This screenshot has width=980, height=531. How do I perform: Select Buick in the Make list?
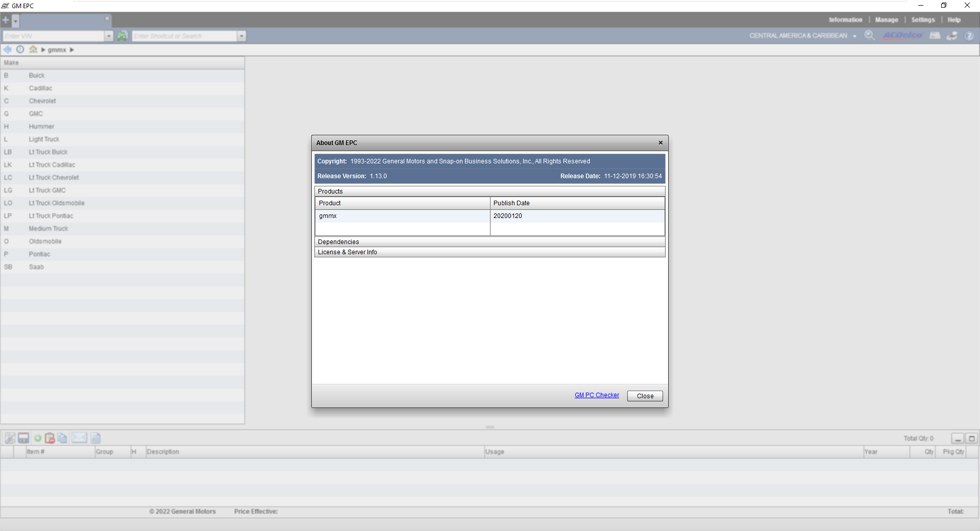pyautogui.click(x=122, y=76)
